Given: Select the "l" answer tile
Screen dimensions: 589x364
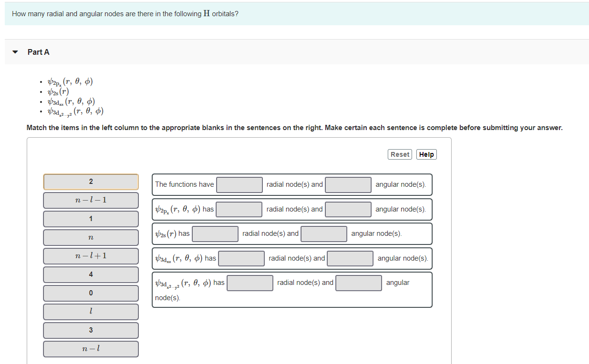Looking at the screenshot, I should click(91, 311).
